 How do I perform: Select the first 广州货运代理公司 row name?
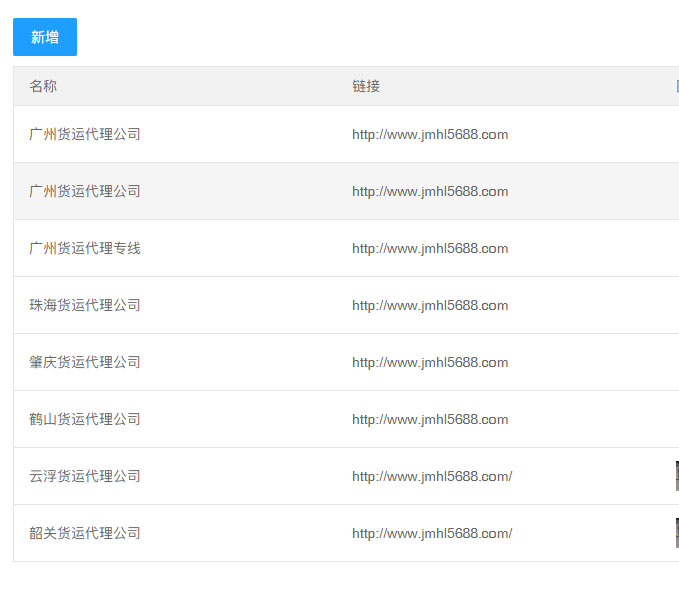(85, 134)
